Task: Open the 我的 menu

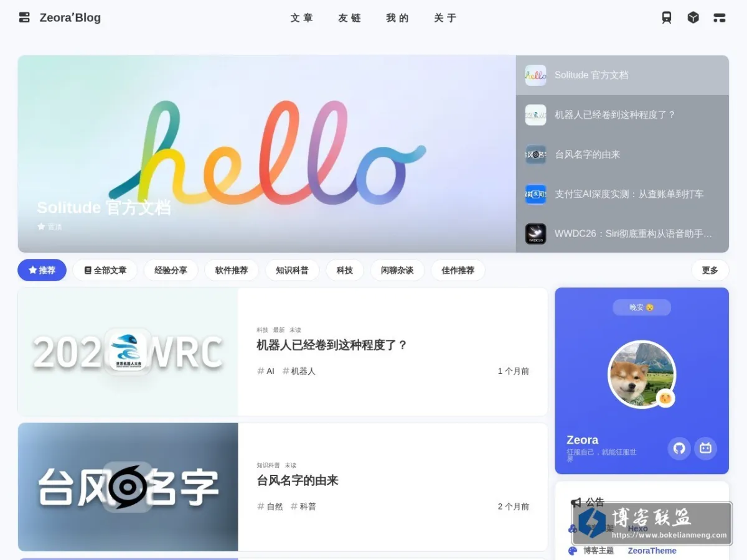Action: [x=397, y=18]
